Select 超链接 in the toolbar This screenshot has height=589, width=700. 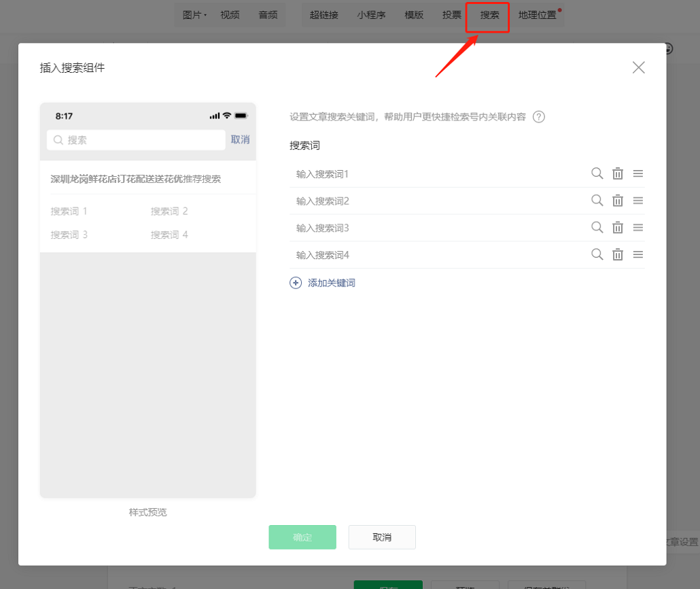[x=323, y=15]
